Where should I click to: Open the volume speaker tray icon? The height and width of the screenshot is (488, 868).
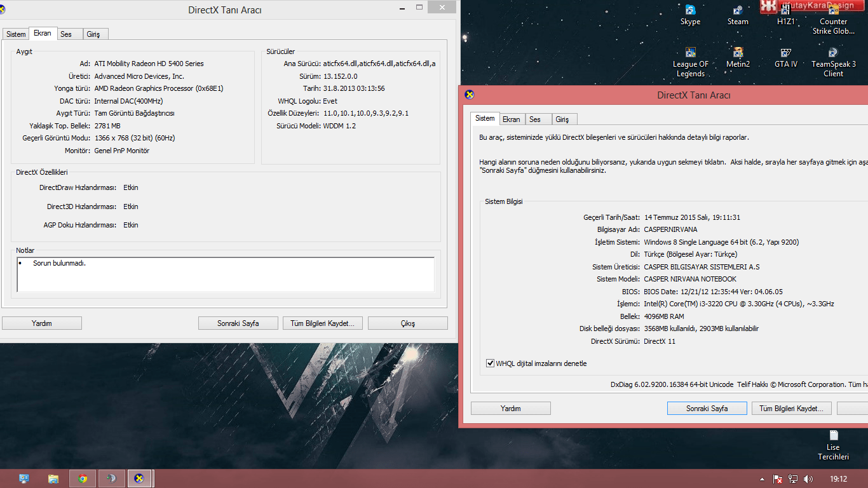click(x=808, y=479)
